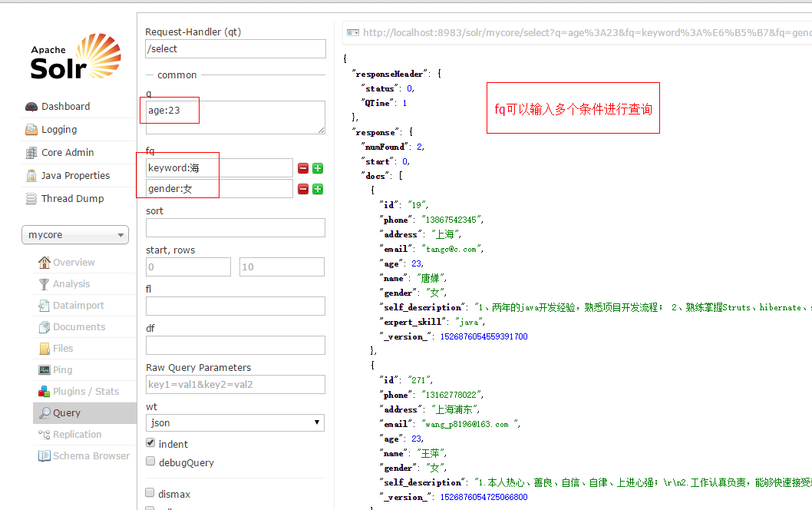Click the Plugins / Stats blocks icon
Viewport: 812px width, 510px height.
(45, 391)
